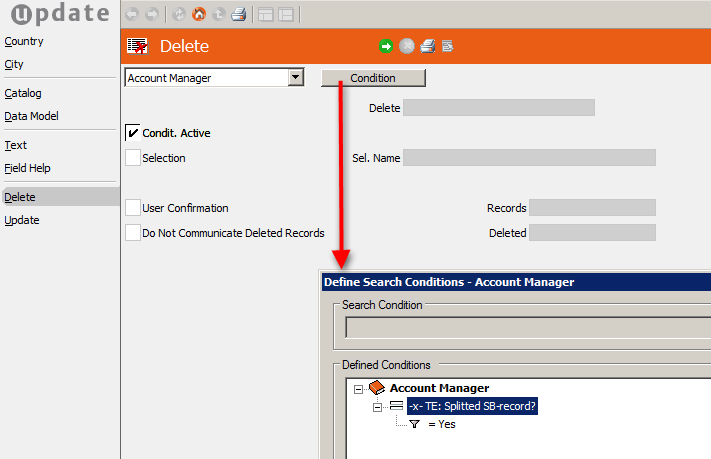Select the '= Yes' filter condition

pyautogui.click(x=441, y=424)
